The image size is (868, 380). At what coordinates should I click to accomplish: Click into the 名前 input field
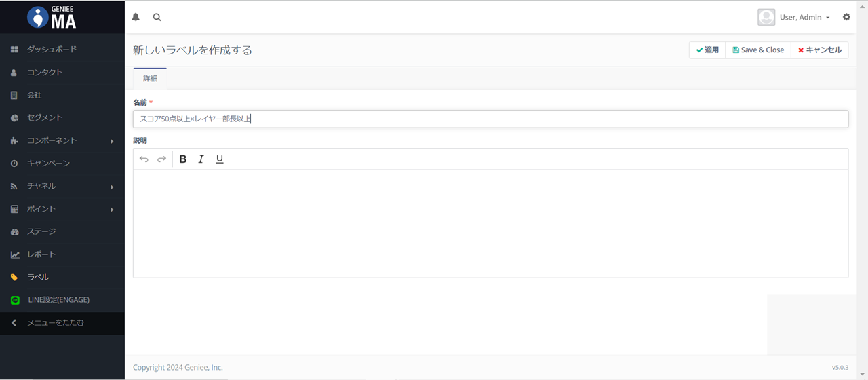[490, 119]
